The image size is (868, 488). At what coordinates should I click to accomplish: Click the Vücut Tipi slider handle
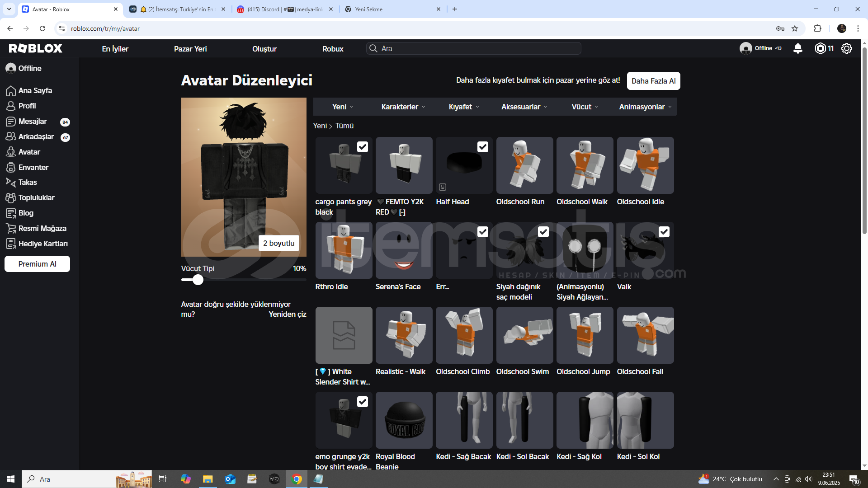click(x=198, y=280)
